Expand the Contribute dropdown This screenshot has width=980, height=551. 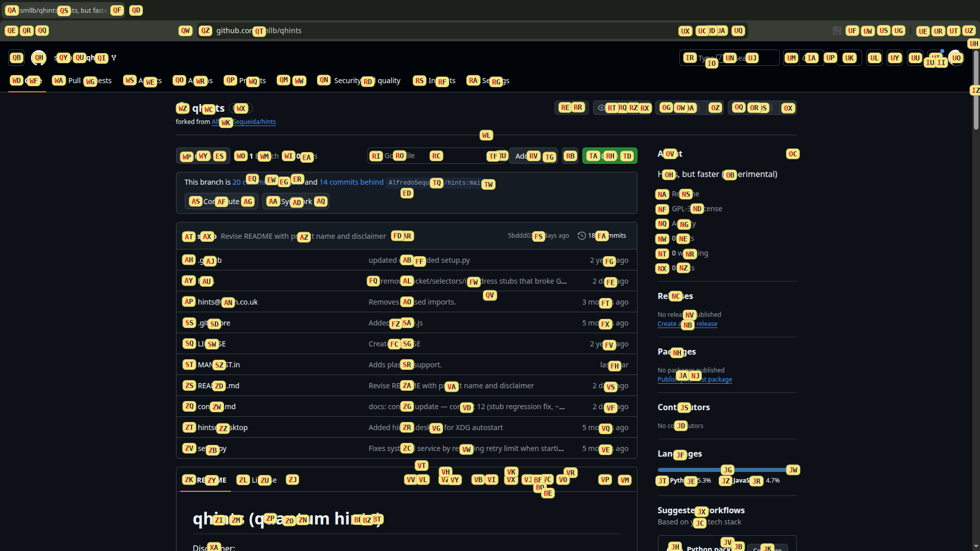(x=221, y=202)
